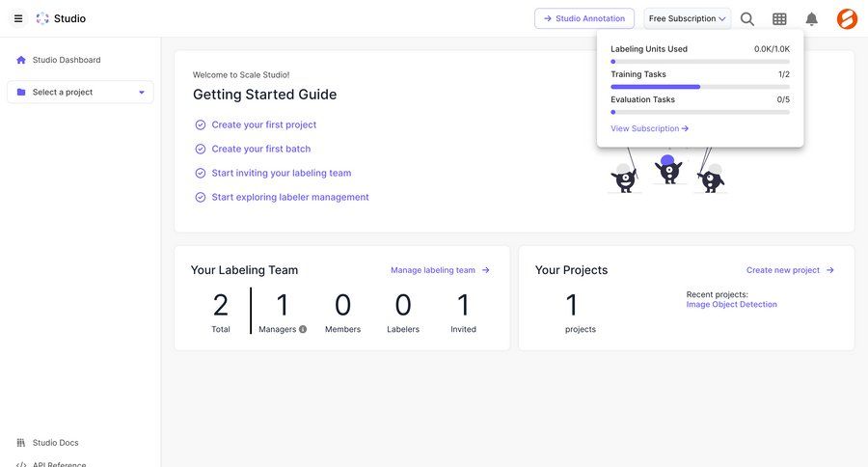Click the Select a project caret arrow

pyautogui.click(x=142, y=93)
